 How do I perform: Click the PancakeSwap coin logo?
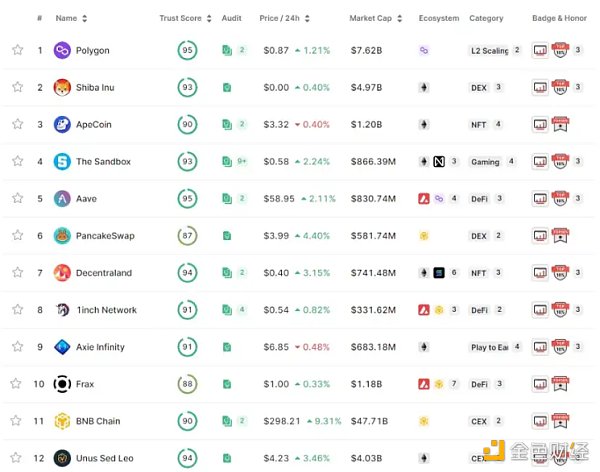62,235
